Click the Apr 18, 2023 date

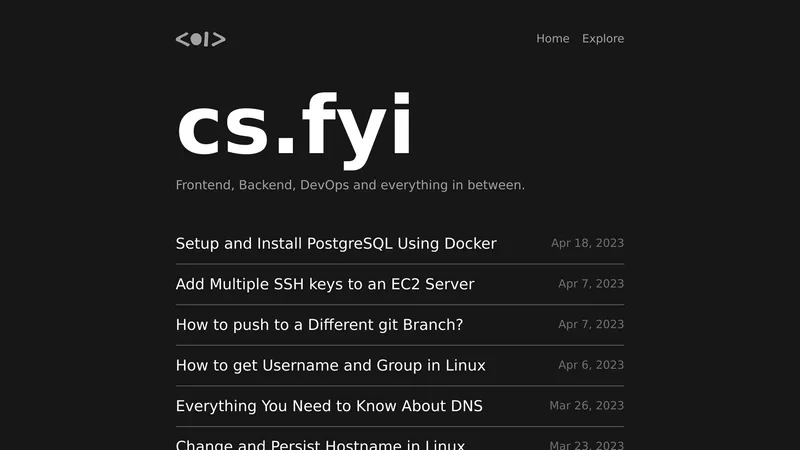tap(587, 243)
